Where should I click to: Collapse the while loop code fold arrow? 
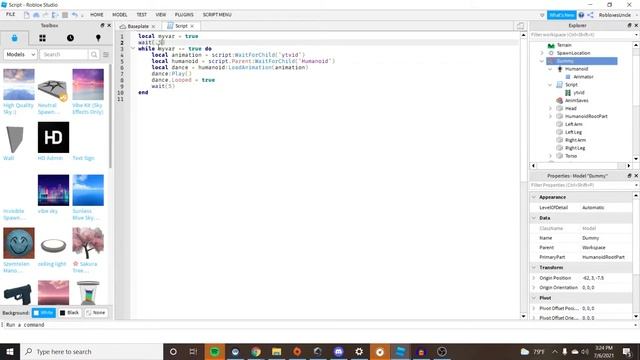pos(133,49)
